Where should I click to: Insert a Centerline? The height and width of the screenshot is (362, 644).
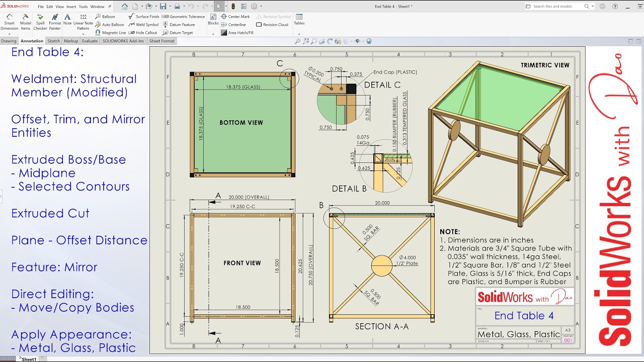click(233, 25)
